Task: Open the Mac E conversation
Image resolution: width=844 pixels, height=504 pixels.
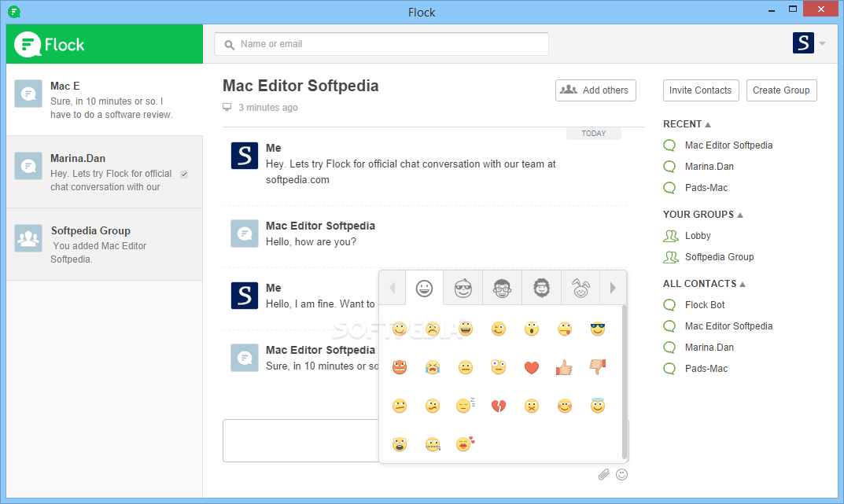Action: pyautogui.click(x=105, y=100)
